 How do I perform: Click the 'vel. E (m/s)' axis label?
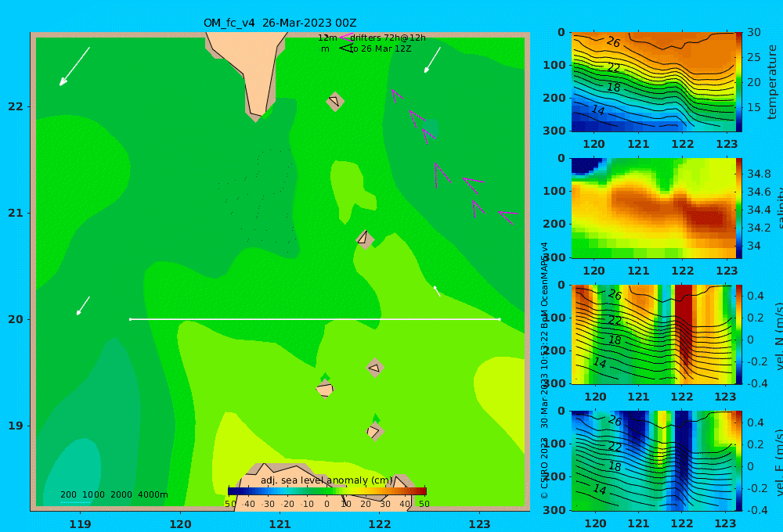point(778,462)
